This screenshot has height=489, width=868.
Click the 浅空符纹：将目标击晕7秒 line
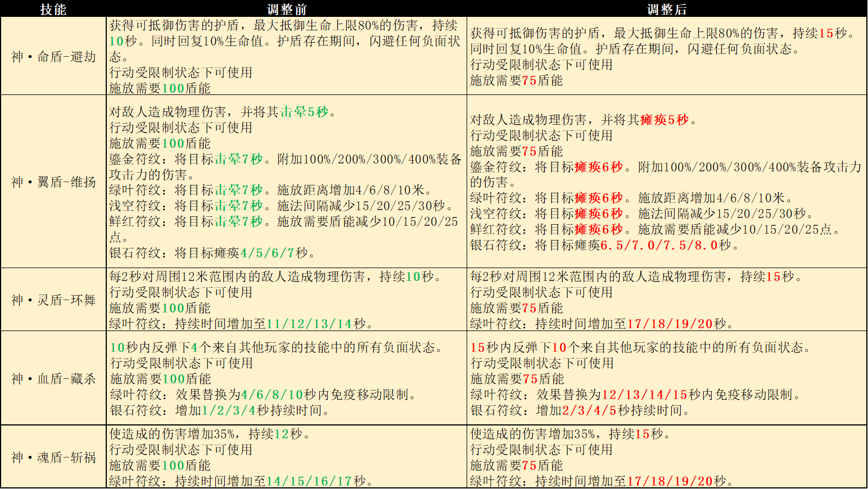(281, 206)
